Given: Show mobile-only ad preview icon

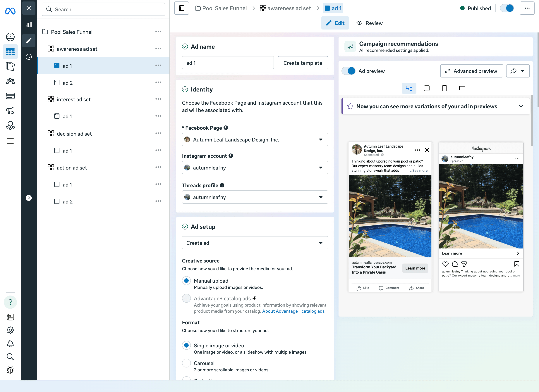Looking at the screenshot, I should 444,88.
